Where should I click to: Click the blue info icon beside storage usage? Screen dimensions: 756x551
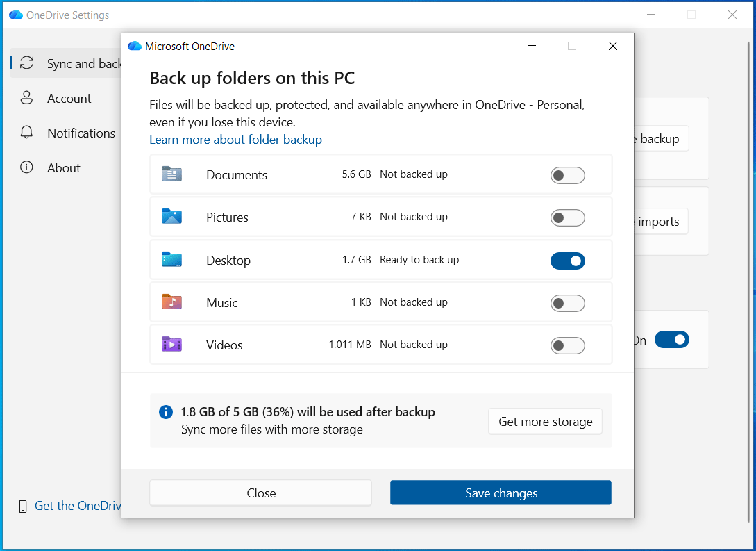tap(166, 412)
